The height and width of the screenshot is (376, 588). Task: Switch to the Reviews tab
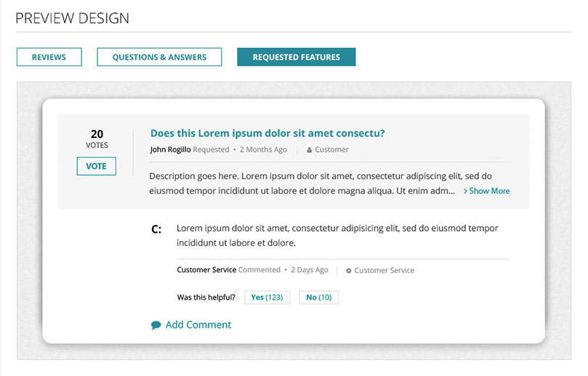coord(49,57)
